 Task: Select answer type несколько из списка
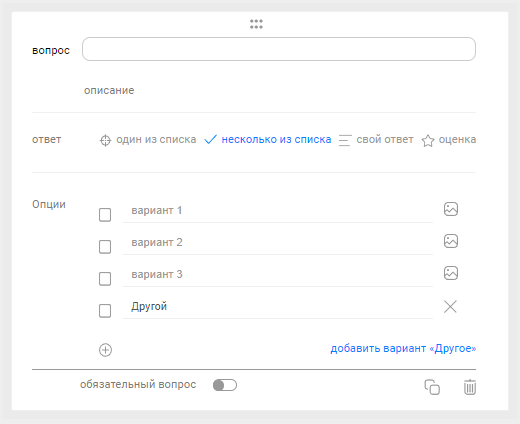tap(268, 139)
